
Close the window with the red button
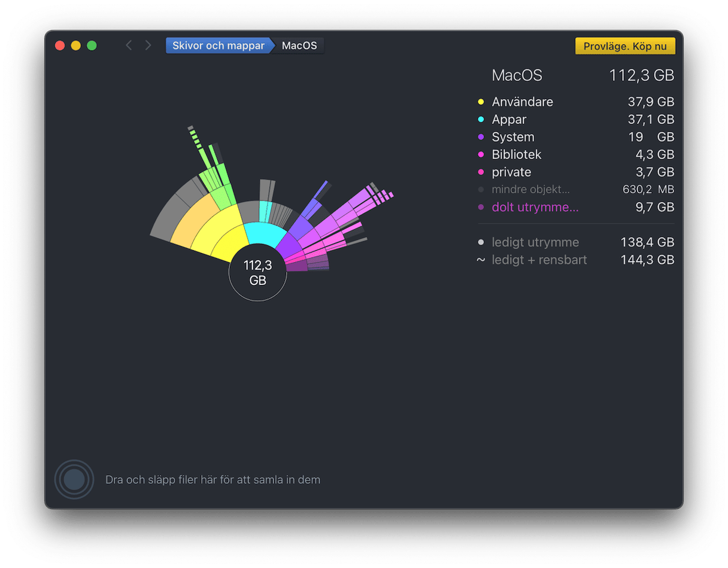coord(60,45)
